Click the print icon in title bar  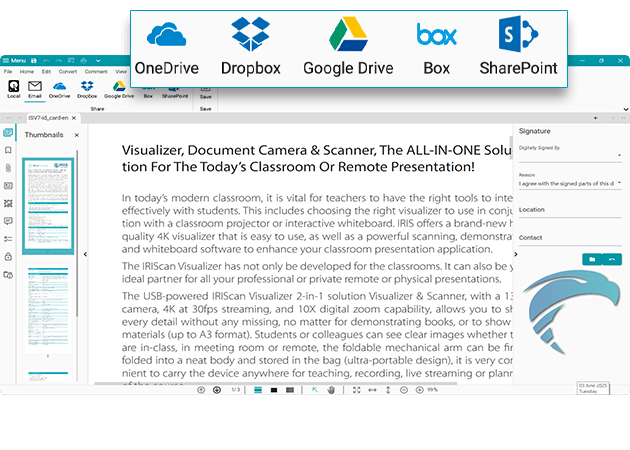(84, 61)
